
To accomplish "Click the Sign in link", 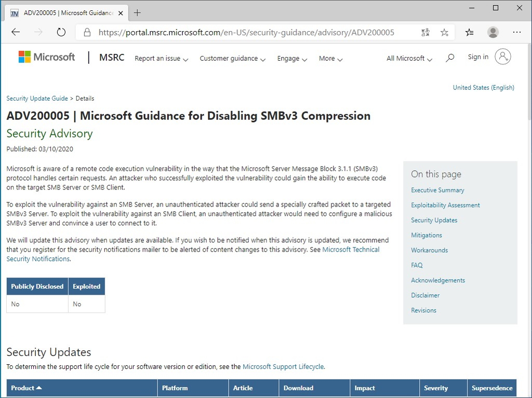I will [x=478, y=57].
